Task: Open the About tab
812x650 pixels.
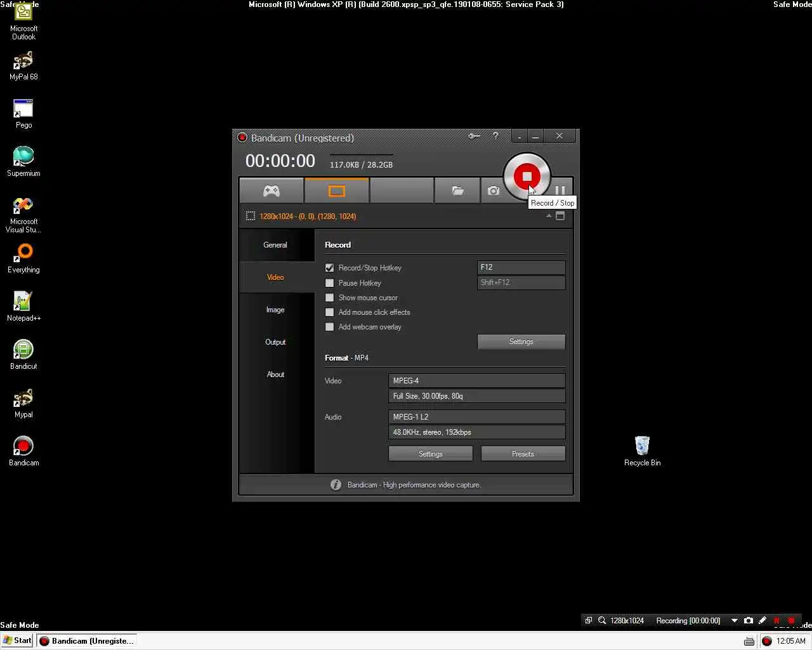Action: click(x=275, y=375)
